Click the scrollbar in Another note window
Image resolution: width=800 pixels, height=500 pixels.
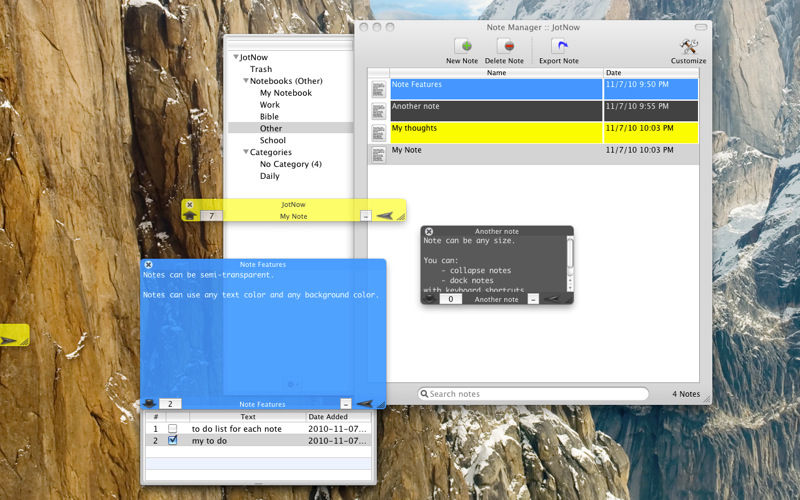click(570, 255)
